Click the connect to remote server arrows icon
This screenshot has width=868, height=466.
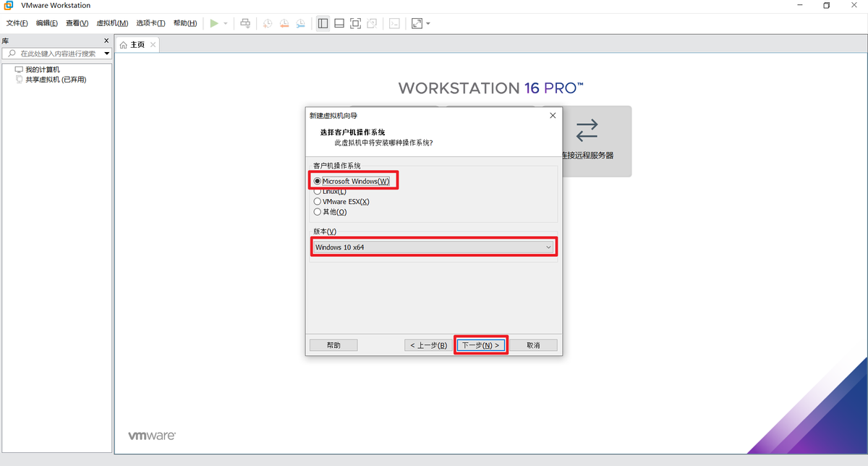click(587, 130)
